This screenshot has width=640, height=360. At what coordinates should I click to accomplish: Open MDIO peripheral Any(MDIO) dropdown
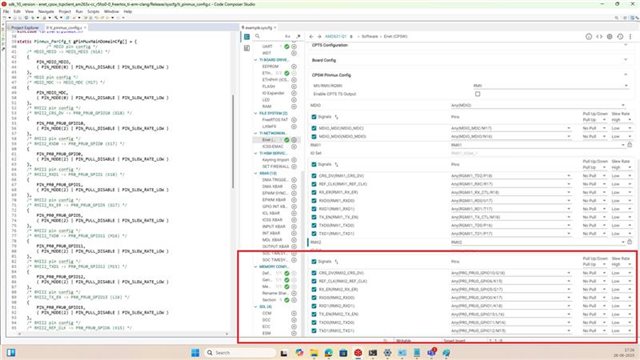538,105
